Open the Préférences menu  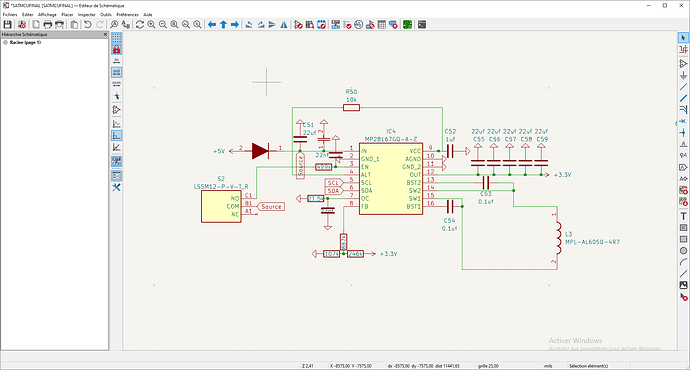(x=128, y=15)
